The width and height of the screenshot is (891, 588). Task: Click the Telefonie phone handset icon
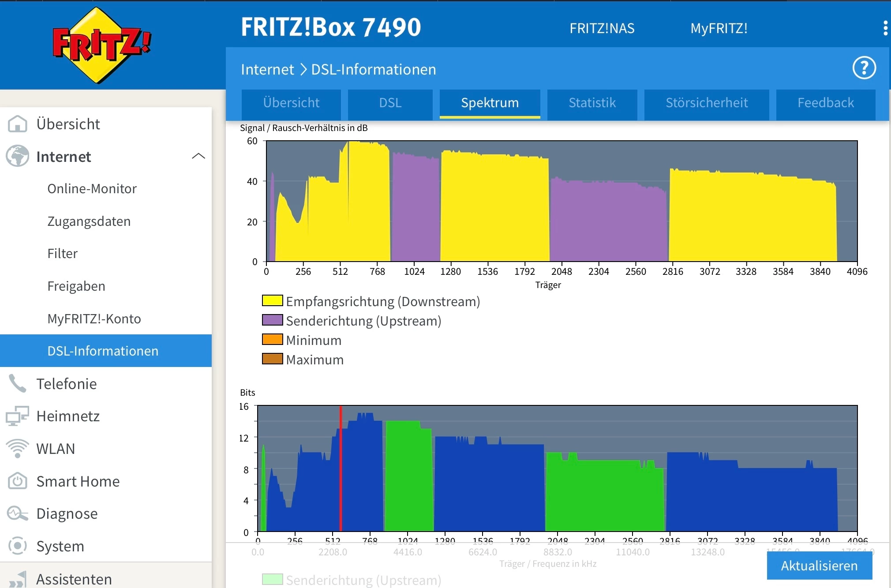[x=18, y=383]
